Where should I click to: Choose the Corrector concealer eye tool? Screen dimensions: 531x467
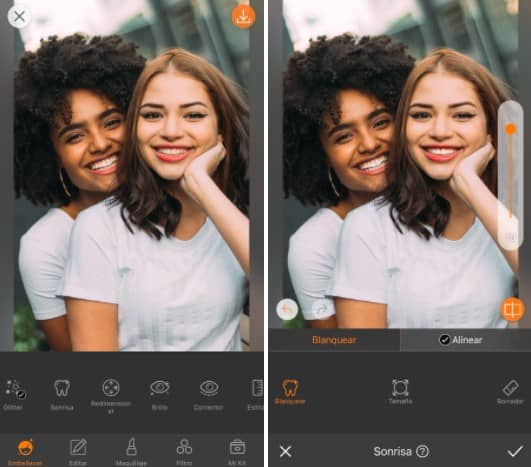209,395
